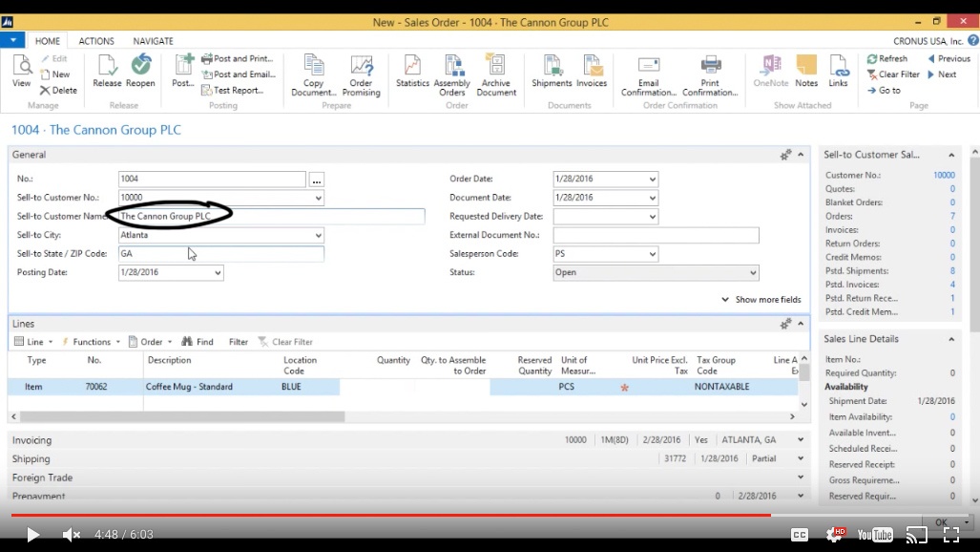Open the Document Date dropdown
Viewport: 980px width, 552px height.
(653, 198)
